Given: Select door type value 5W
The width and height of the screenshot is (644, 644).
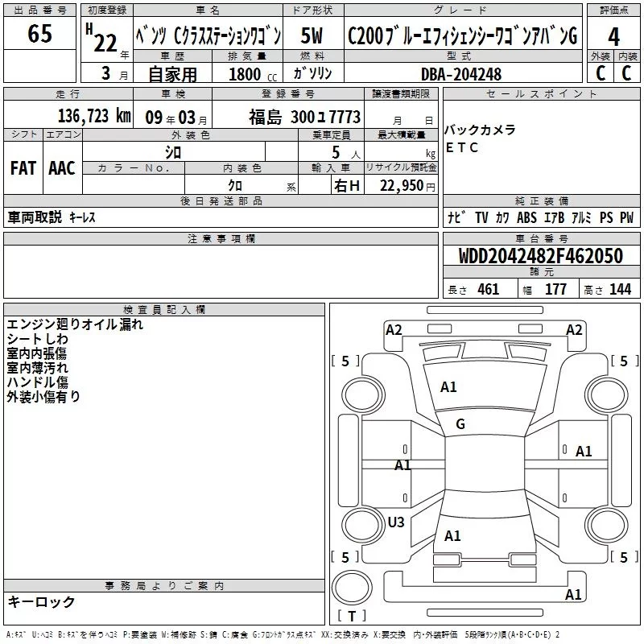Looking at the screenshot, I should pyautogui.click(x=312, y=35).
